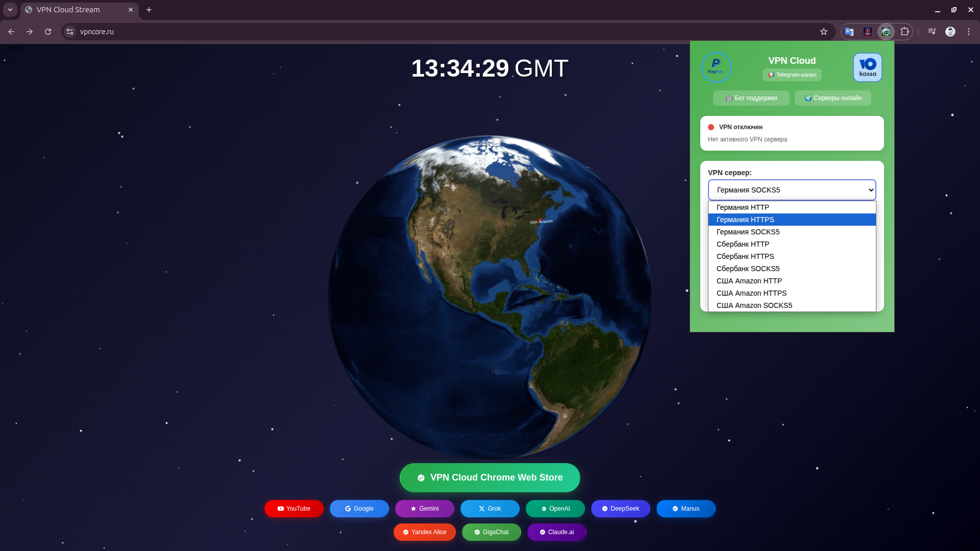This screenshot has width=980, height=551.
Task: Open the Google shortcut button
Action: click(x=359, y=509)
